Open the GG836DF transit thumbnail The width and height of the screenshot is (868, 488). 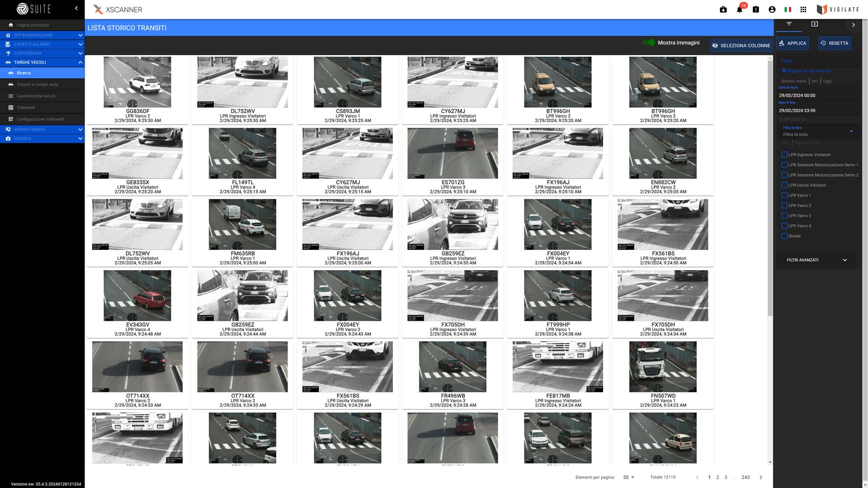tap(137, 82)
